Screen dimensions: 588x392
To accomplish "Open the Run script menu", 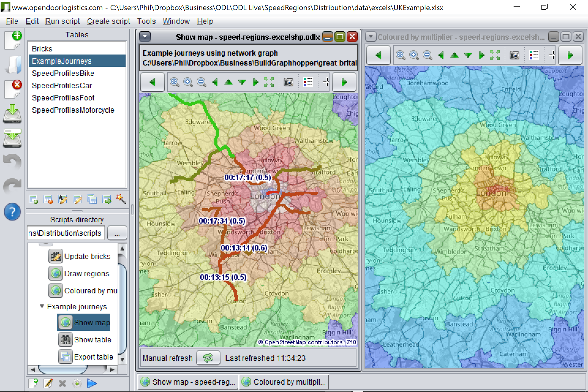I will [63, 21].
